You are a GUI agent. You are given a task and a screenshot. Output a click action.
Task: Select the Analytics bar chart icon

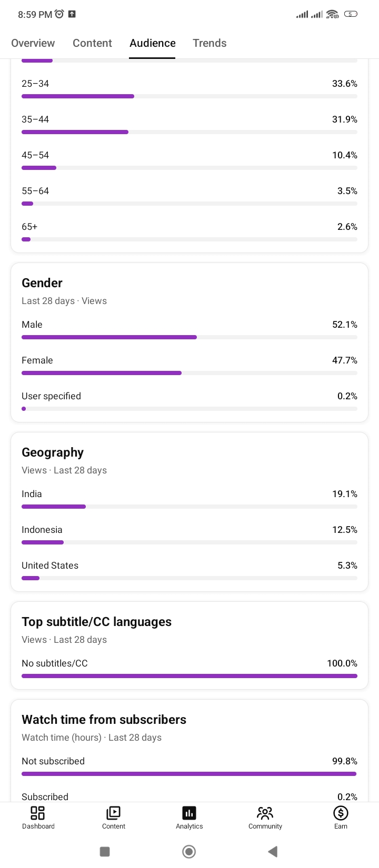(189, 813)
